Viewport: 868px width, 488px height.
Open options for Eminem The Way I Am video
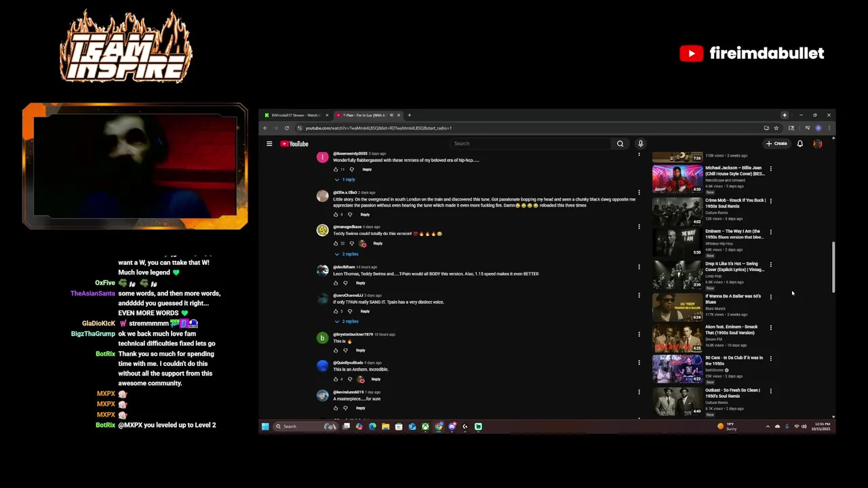pos(770,232)
